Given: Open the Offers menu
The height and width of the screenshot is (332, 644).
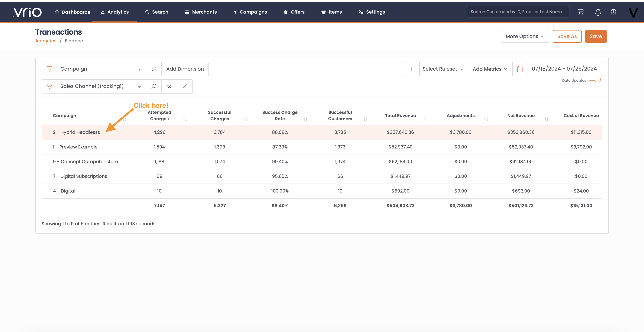Looking at the screenshot, I should pos(294,12).
